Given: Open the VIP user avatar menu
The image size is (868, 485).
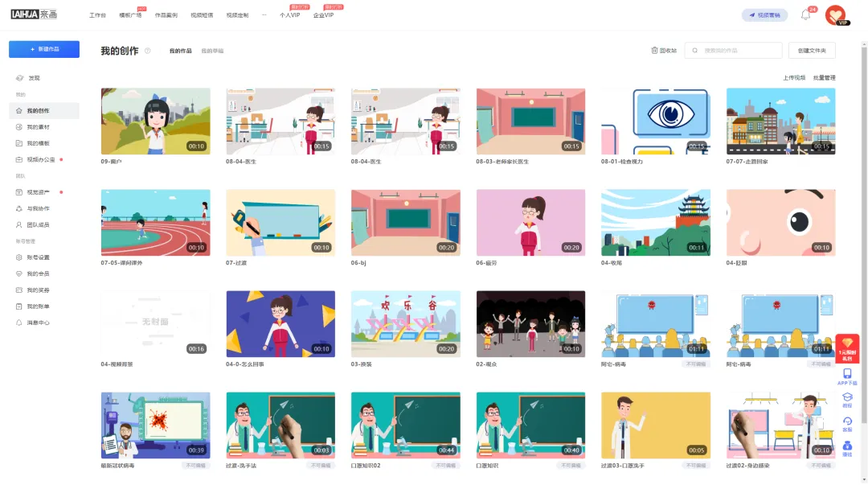Looking at the screenshot, I should [836, 15].
